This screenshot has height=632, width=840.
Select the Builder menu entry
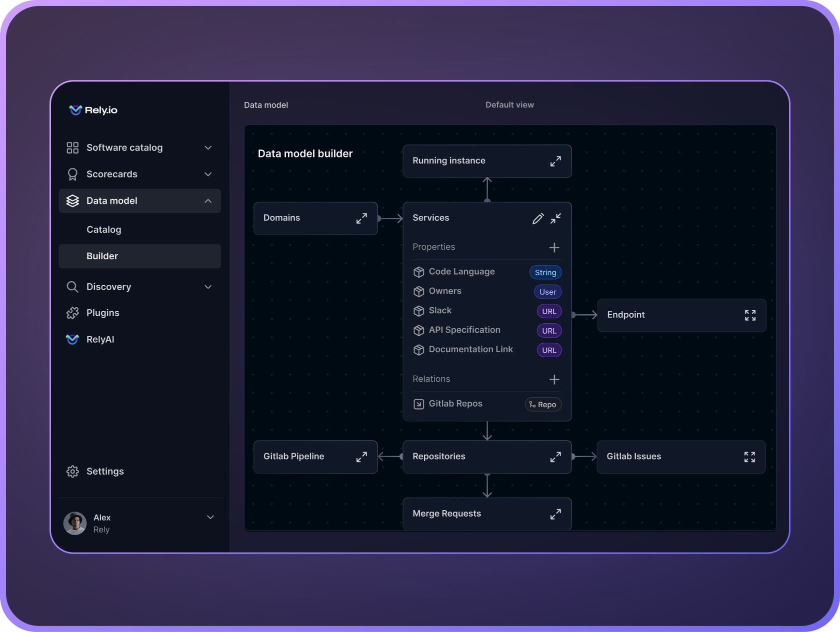[x=102, y=256]
